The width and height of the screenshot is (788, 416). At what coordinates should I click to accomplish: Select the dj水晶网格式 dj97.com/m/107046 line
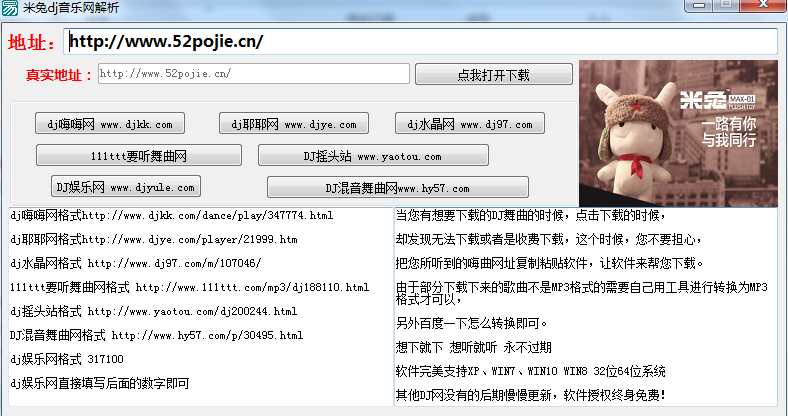coord(136,263)
